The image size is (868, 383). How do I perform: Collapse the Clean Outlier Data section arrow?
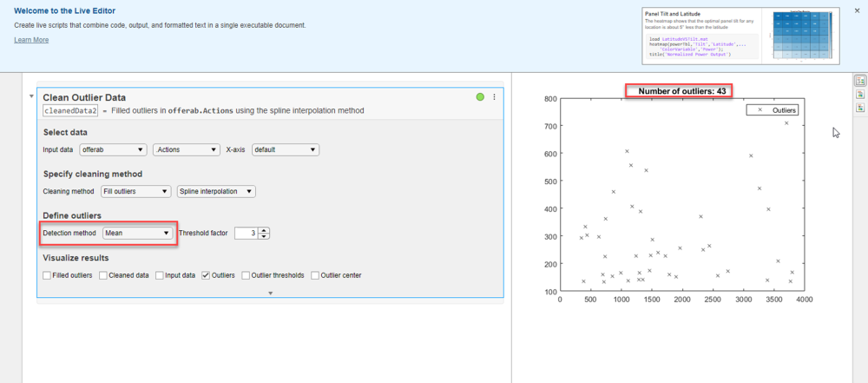click(x=32, y=96)
